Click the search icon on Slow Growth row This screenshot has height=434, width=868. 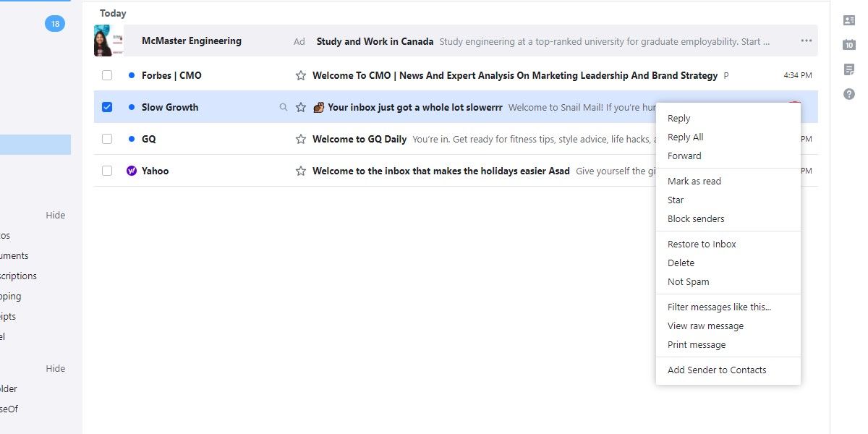coord(283,106)
